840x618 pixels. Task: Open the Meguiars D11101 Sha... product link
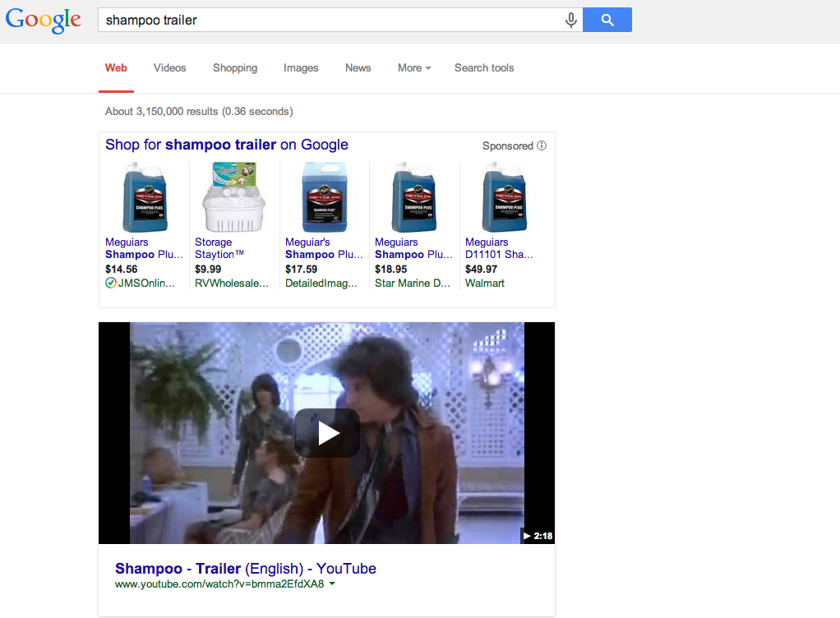tap(499, 248)
